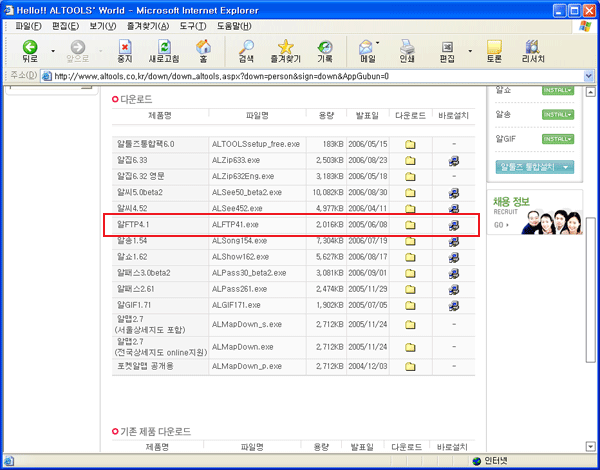Image resolution: width=600 pixels, height=470 pixels.
Task: Click the 채용 정보 RECRUIT banner GO link
Action: pos(501,225)
